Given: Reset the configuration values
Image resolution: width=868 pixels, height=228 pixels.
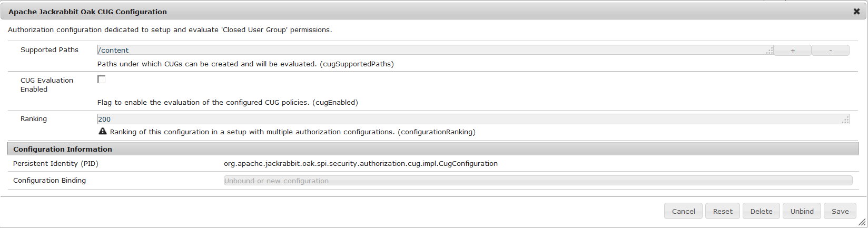Looking at the screenshot, I should (x=723, y=211).
